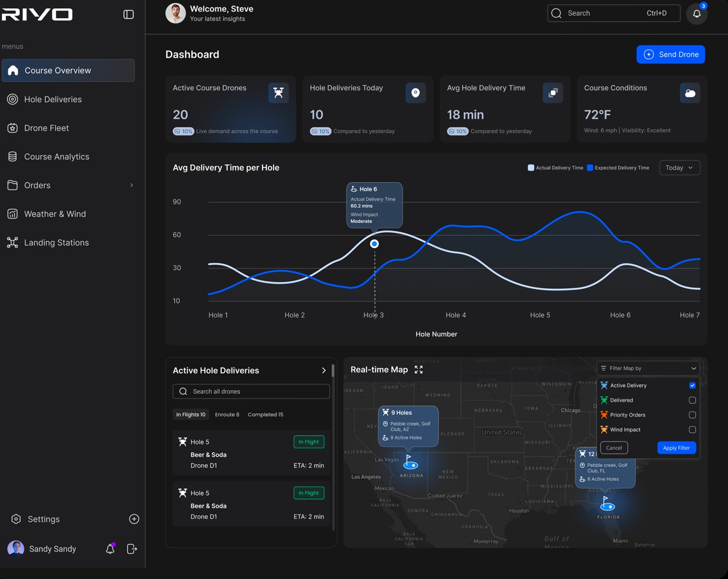Click the Hole 6 chart data point
This screenshot has height=579, width=728.
coord(374,243)
